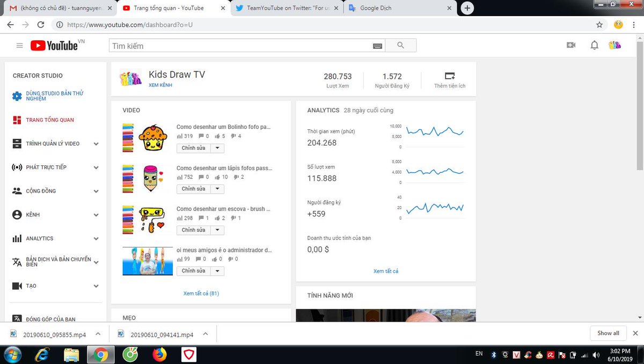Open a new browser tab

[x=467, y=8]
